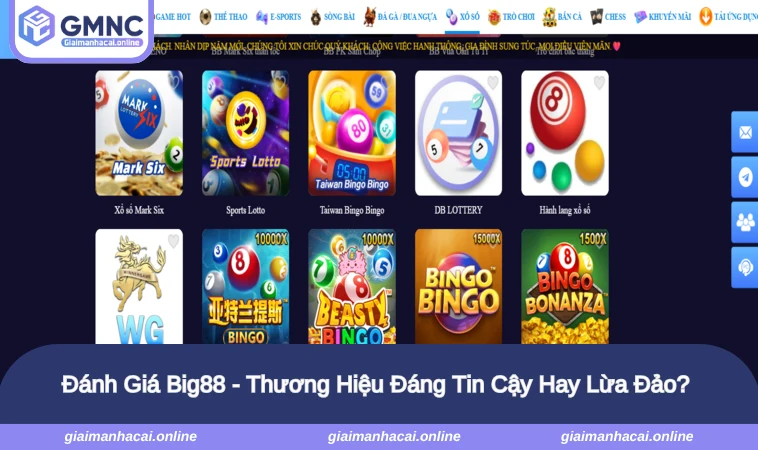Screen dimensions: 758x450
Task: Open the Bắn Cá menu item
Action: (x=562, y=17)
